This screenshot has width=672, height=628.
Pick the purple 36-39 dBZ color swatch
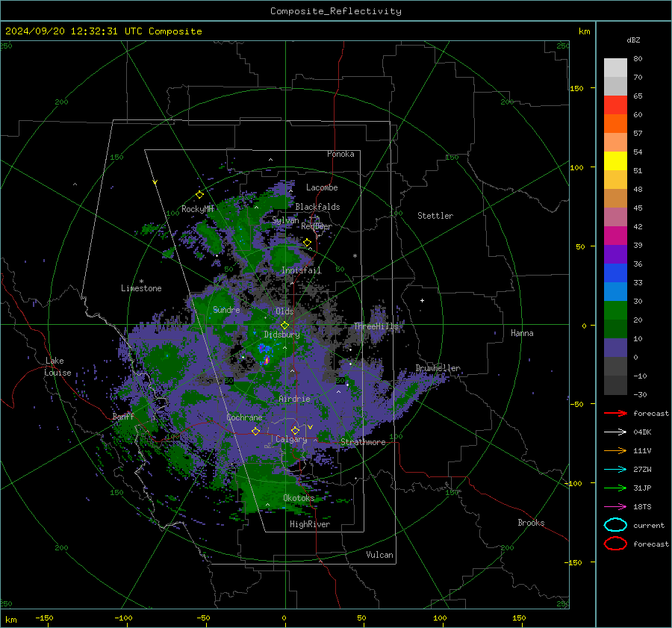click(x=615, y=255)
